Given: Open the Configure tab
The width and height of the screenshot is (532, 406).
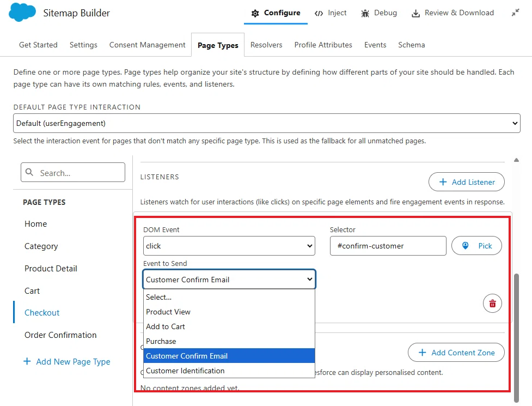Looking at the screenshot, I should pos(276,13).
